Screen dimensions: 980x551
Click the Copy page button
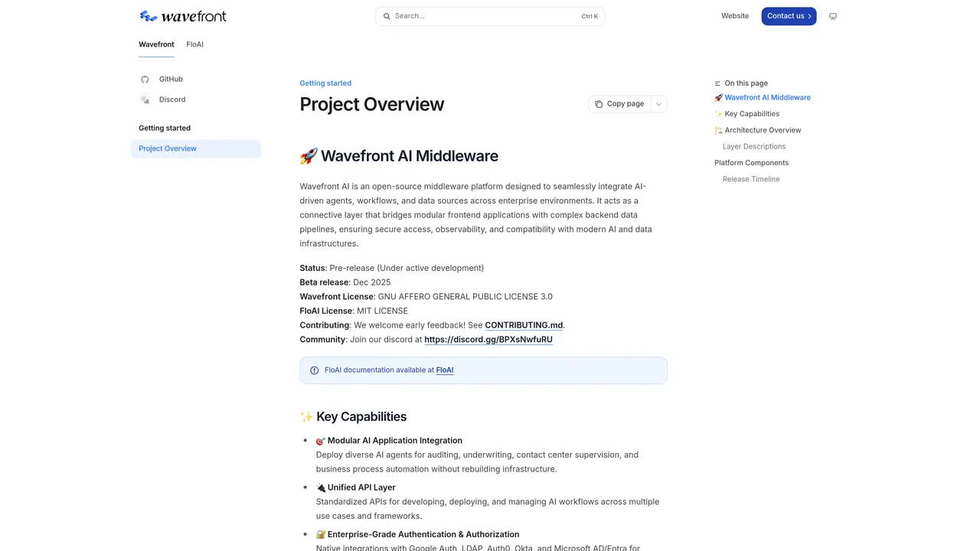point(619,104)
